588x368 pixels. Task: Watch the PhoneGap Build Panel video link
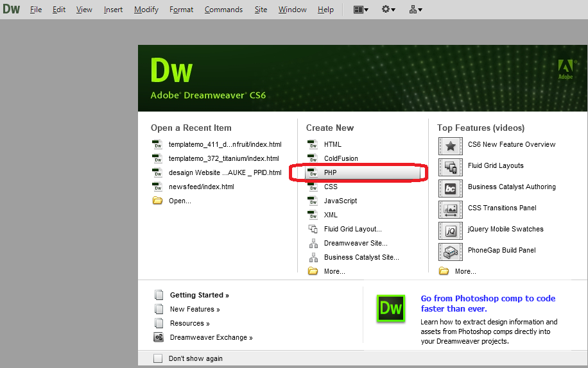point(502,250)
